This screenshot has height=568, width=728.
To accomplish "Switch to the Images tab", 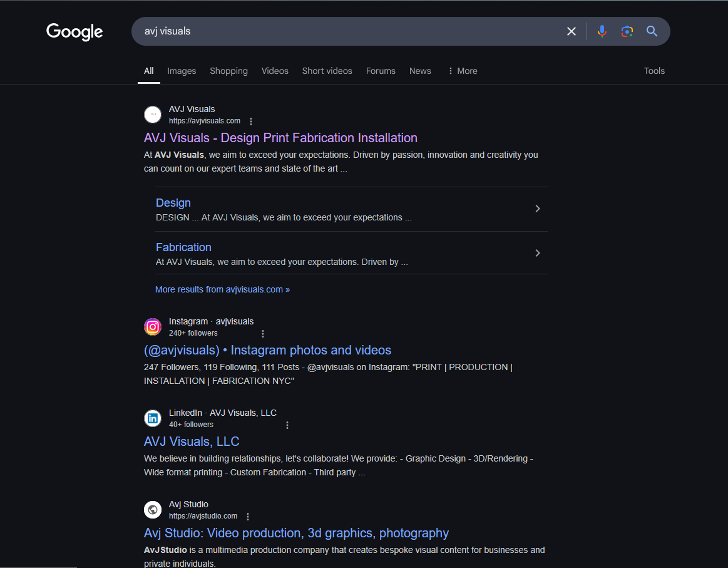I will point(182,71).
